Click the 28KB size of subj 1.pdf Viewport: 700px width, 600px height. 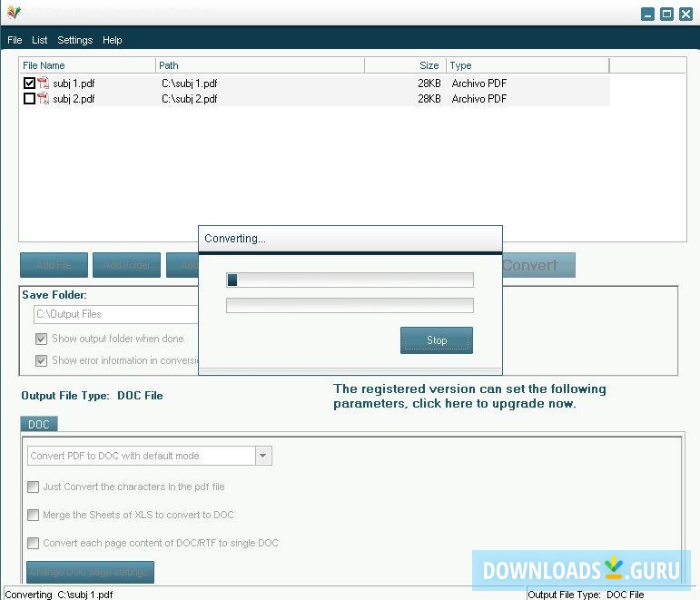pyautogui.click(x=429, y=84)
